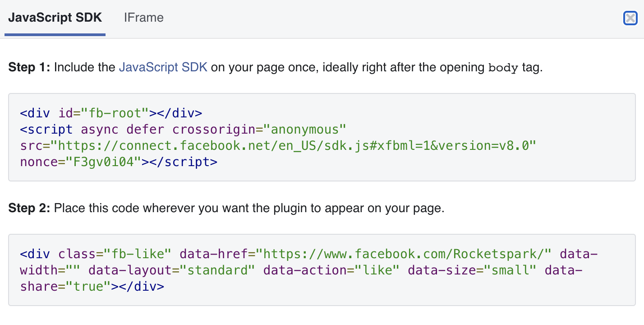Click inside the Step 2 code box

point(322,270)
